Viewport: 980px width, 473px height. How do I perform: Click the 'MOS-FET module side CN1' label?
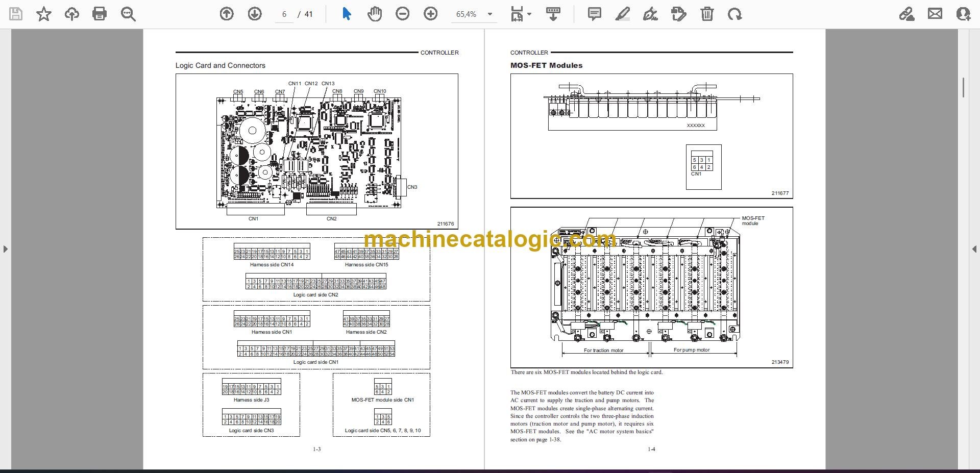click(383, 400)
